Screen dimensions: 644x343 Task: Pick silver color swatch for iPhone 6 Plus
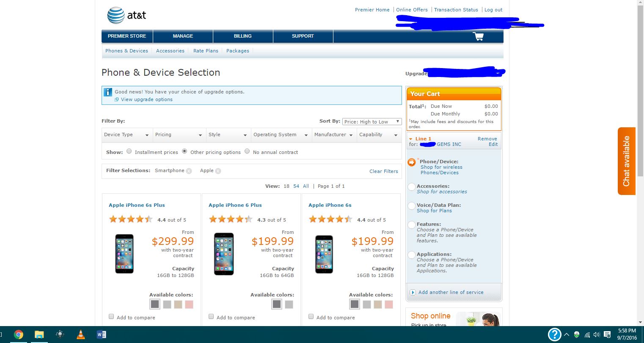(x=289, y=304)
